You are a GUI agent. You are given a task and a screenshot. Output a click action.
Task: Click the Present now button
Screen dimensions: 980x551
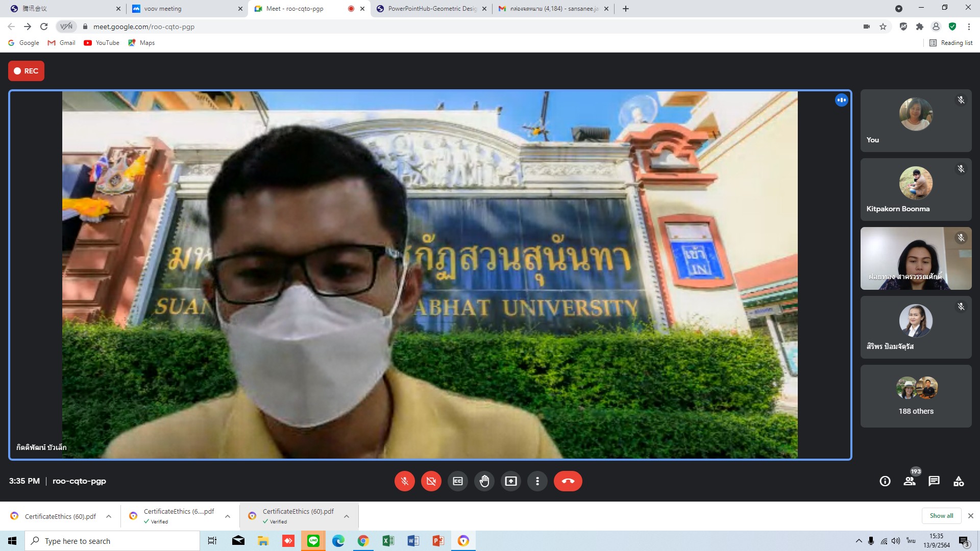[511, 481]
